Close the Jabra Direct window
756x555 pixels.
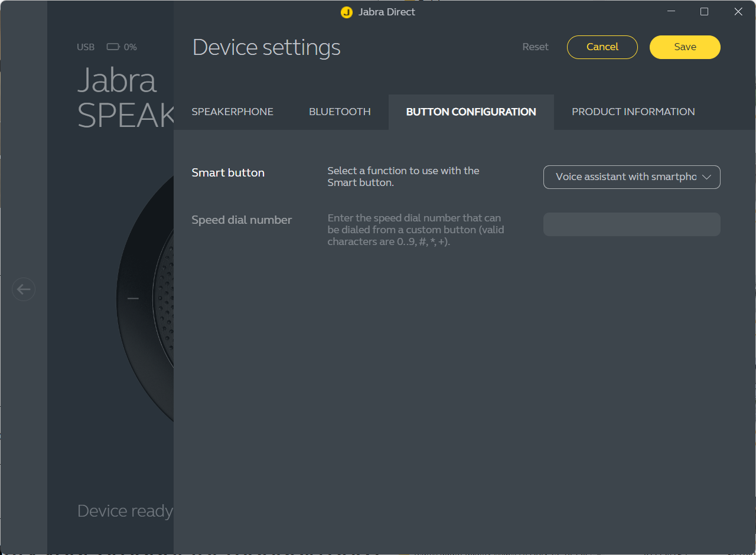pyautogui.click(x=738, y=12)
